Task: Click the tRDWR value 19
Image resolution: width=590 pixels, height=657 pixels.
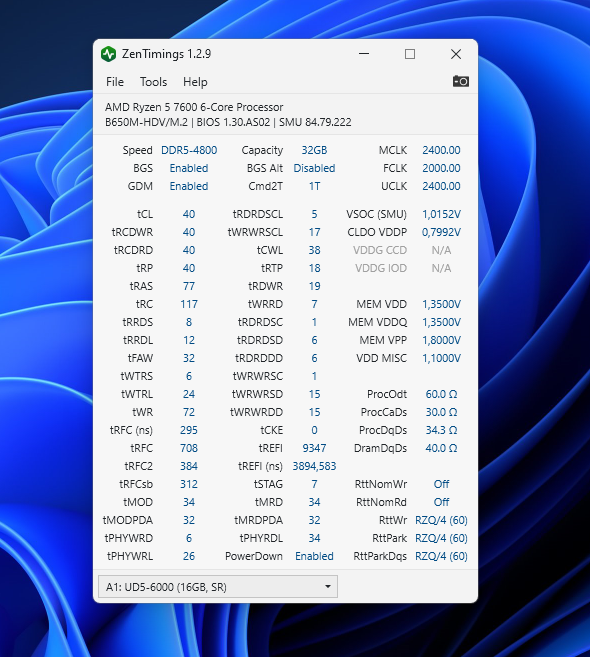Action: [x=314, y=286]
